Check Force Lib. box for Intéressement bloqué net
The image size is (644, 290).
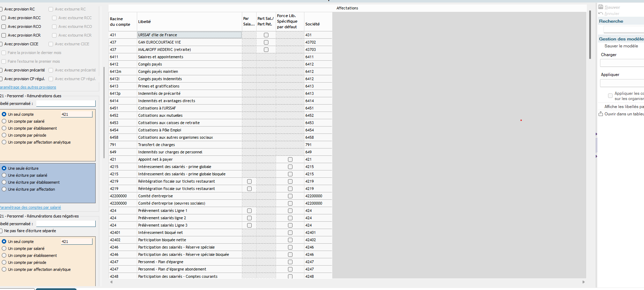pyautogui.click(x=290, y=232)
